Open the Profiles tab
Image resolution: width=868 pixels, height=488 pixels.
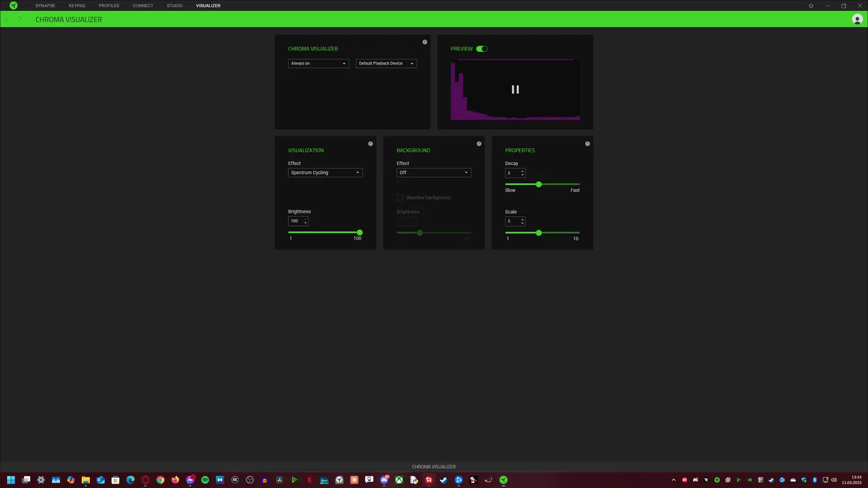(109, 5)
